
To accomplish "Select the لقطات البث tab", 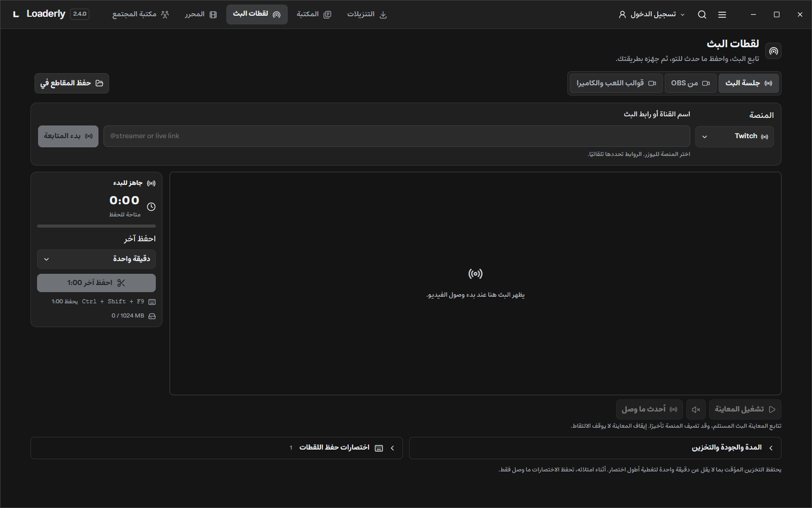I will point(257,15).
